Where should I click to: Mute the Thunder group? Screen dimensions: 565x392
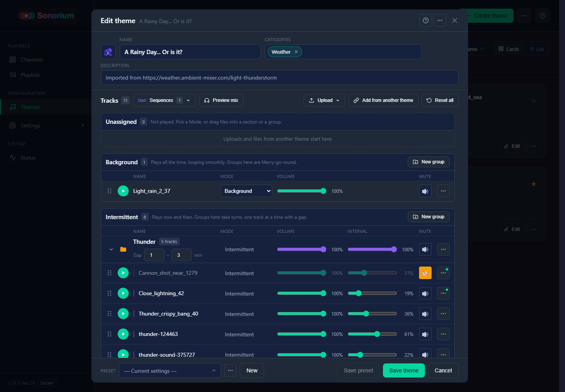[425, 249]
